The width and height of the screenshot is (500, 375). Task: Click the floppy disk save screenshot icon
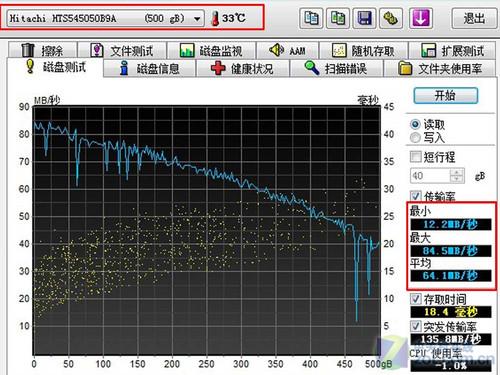click(x=364, y=18)
